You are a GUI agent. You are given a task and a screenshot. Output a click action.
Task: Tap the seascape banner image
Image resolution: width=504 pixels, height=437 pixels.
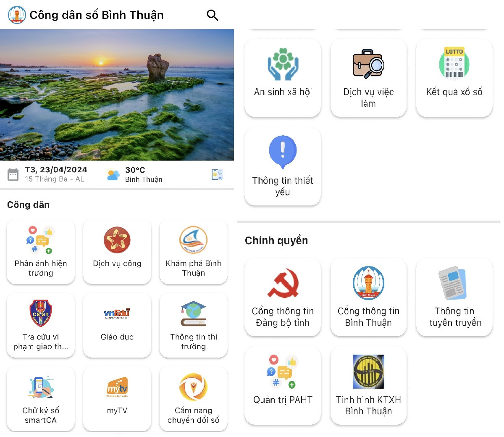[x=117, y=95]
